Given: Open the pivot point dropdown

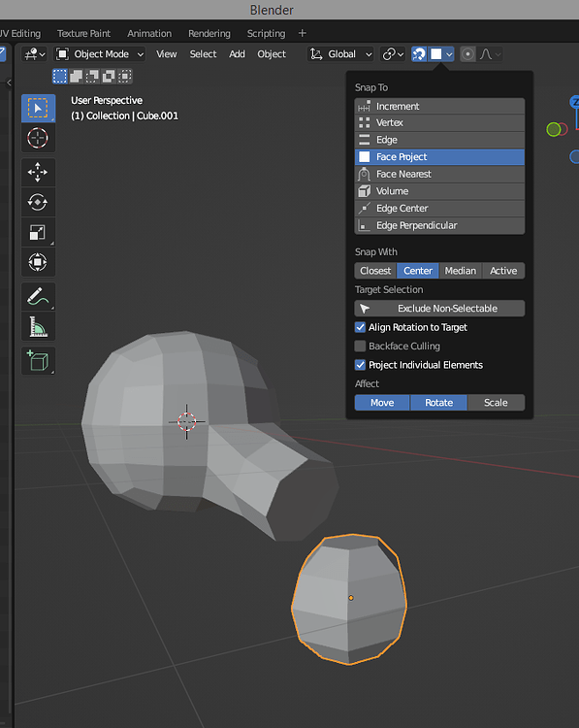Looking at the screenshot, I should [x=393, y=54].
